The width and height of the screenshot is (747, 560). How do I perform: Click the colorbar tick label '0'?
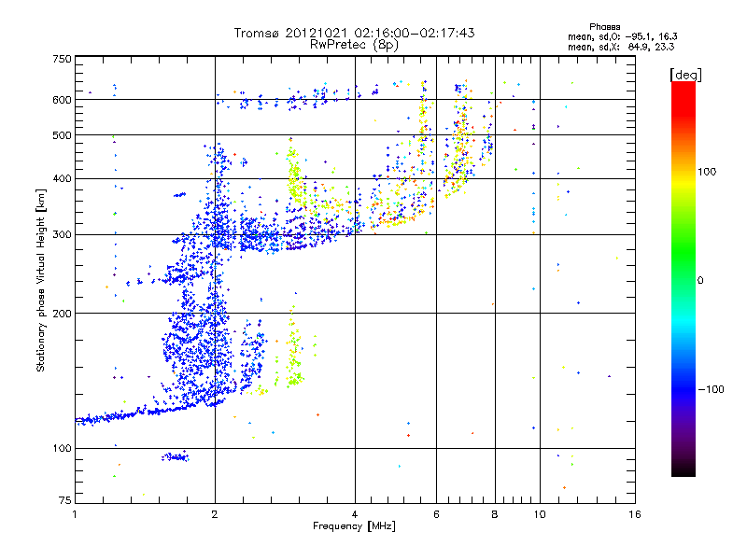click(700, 281)
